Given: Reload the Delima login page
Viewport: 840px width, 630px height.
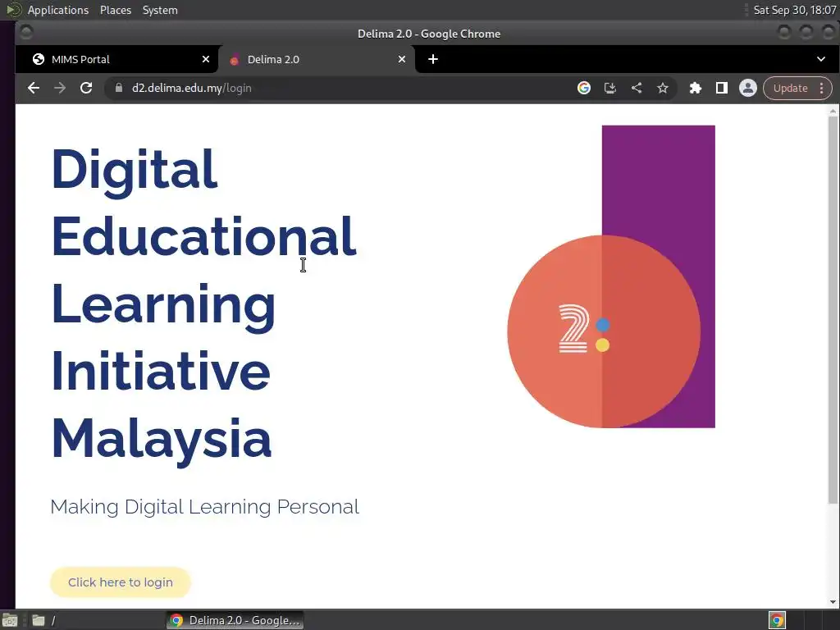Looking at the screenshot, I should point(85,88).
